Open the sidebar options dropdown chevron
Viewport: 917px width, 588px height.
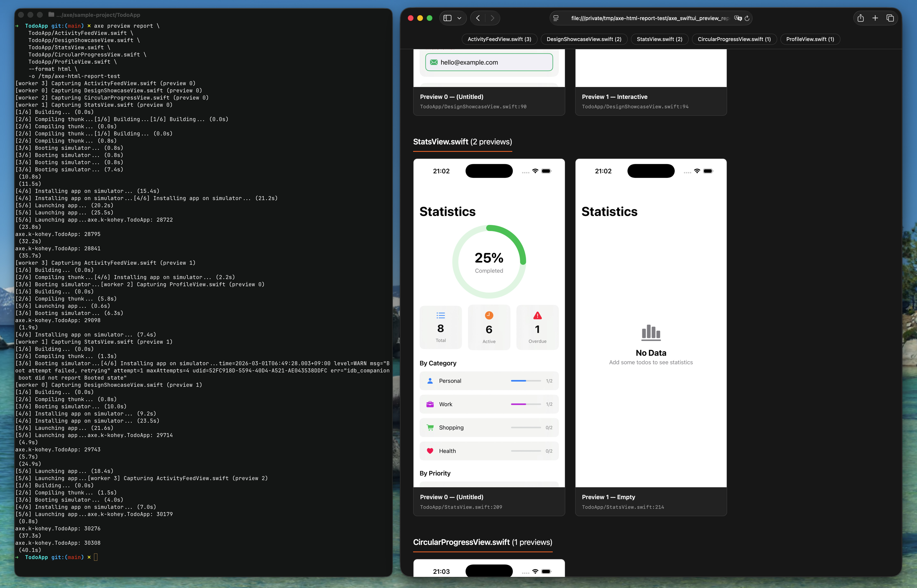[459, 18]
